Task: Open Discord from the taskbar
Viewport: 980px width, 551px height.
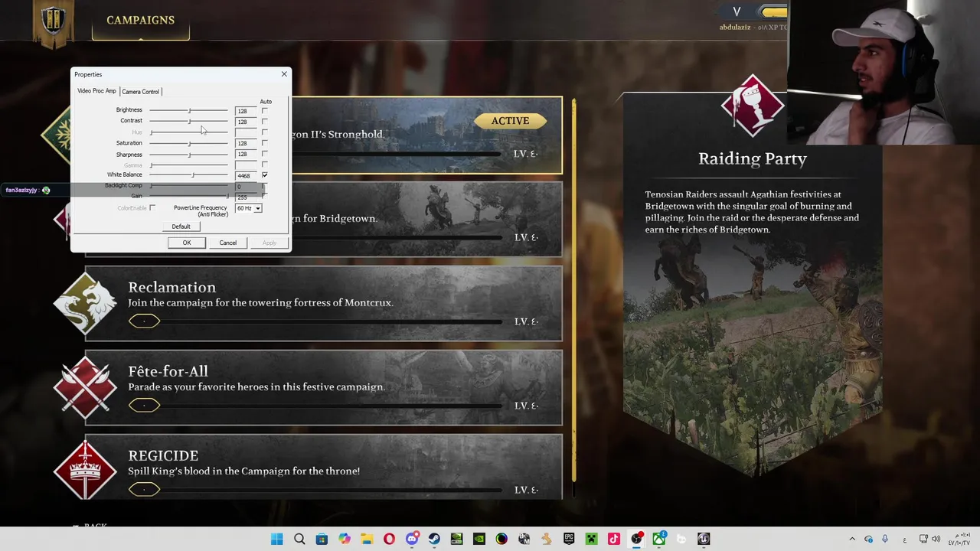Action: coord(412,539)
